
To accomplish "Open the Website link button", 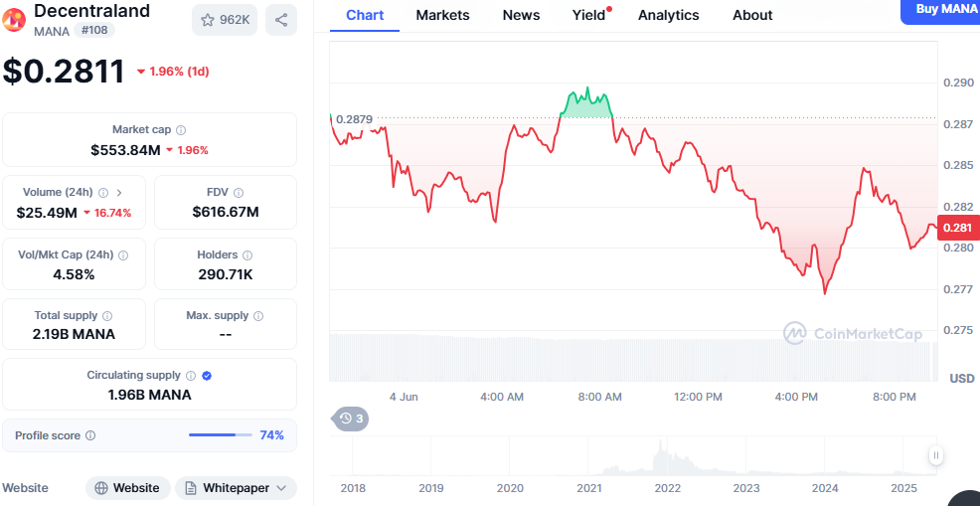I will click(127, 488).
